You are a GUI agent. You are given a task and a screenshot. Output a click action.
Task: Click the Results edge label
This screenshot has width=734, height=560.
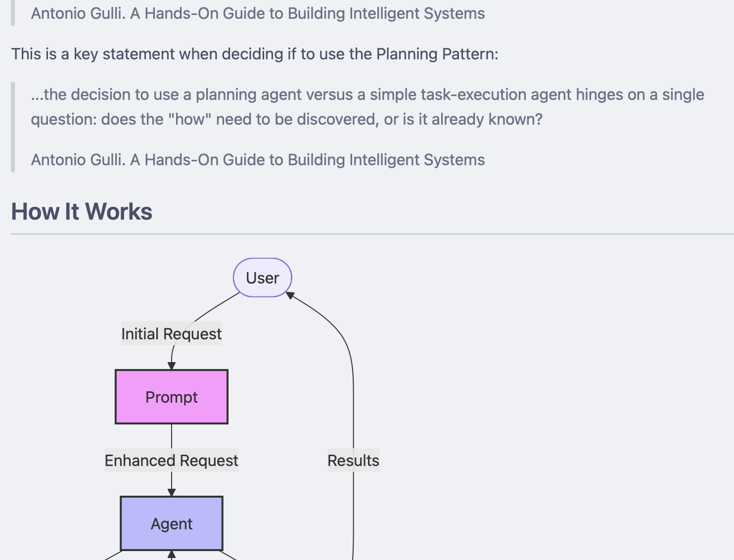click(353, 460)
